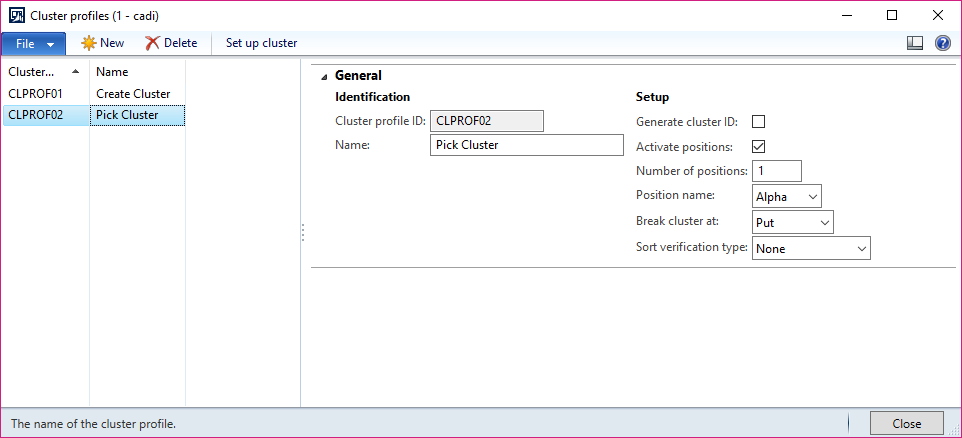Click the Cluster profile ID field
Image resolution: width=962 pixels, height=438 pixels.
tap(487, 121)
